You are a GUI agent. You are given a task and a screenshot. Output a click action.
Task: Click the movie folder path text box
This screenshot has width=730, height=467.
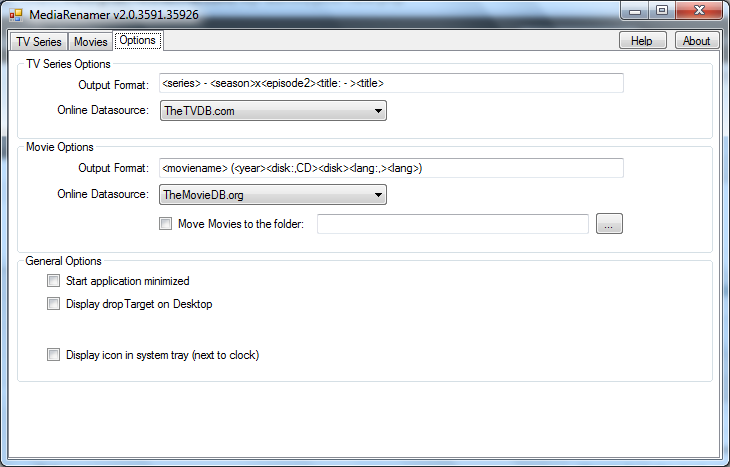coord(452,224)
